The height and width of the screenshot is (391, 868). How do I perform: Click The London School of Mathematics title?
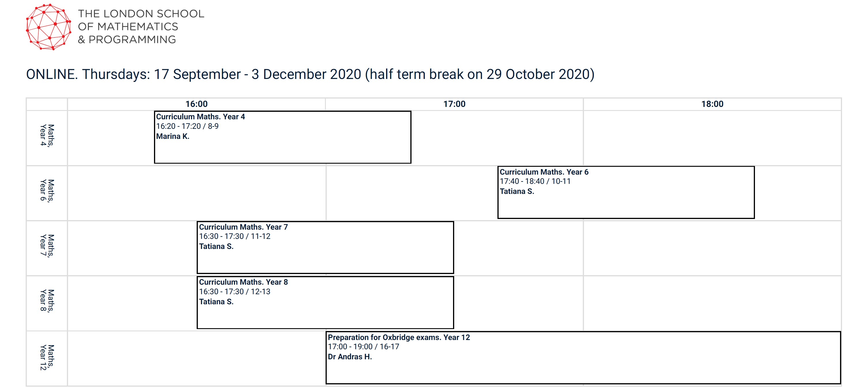pyautogui.click(x=141, y=27)
